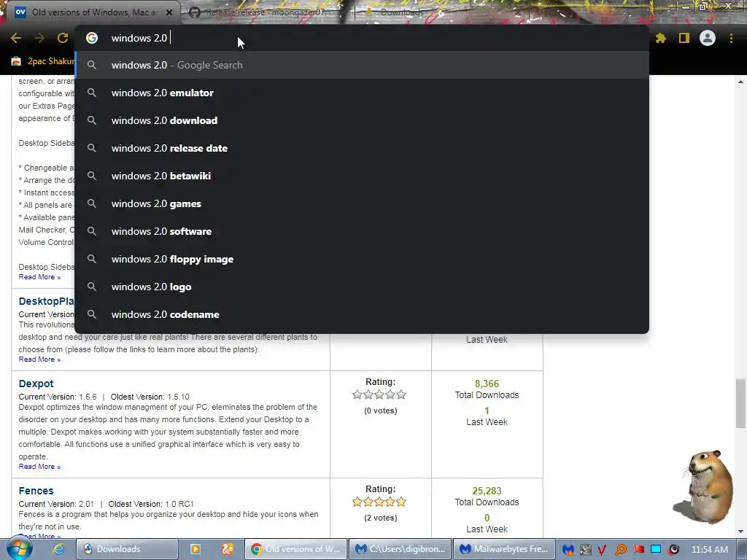Click the scrollbar down arrow
747x560 pixels.
pos(740,532)
